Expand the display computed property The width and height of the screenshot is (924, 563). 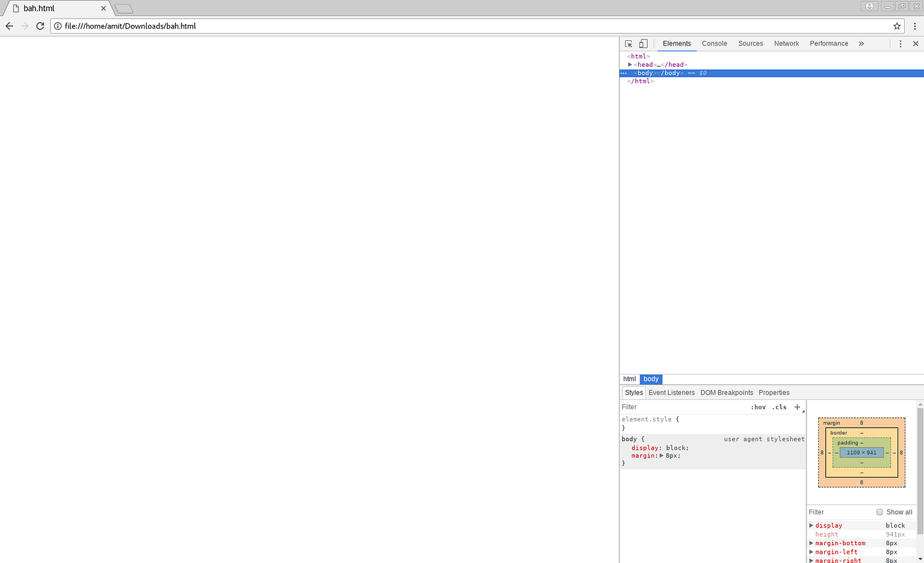[811, 525]
